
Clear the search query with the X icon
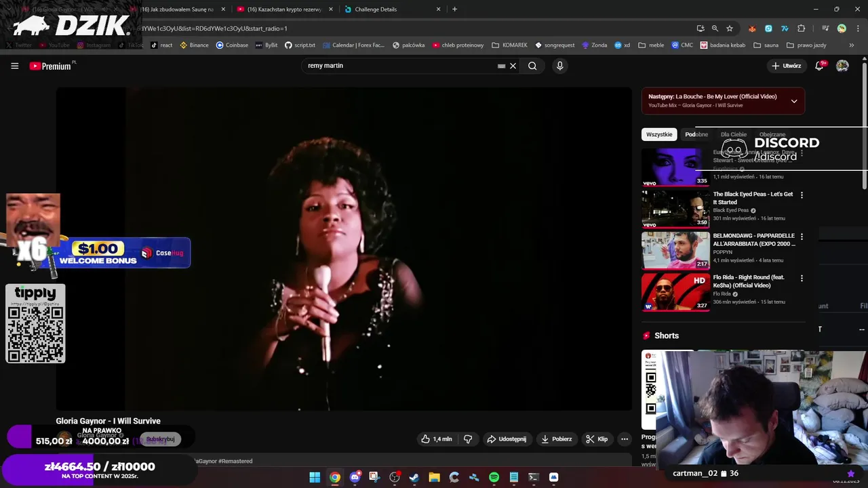pos(513,66)
